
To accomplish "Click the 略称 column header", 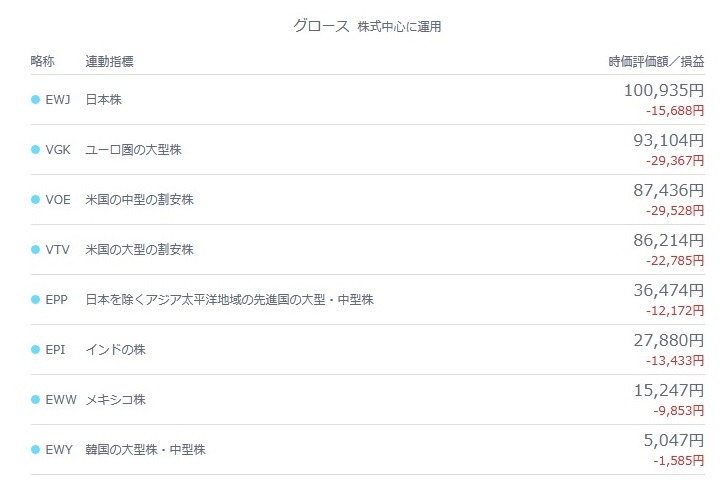I will pyautogui.click(x=43, y=62).
